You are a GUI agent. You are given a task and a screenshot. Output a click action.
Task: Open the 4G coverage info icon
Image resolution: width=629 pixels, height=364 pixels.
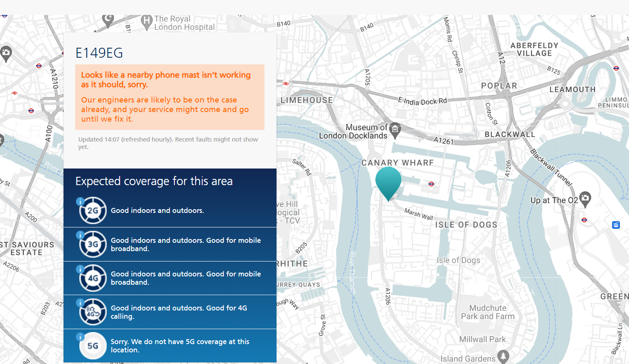tap(80, 269)
